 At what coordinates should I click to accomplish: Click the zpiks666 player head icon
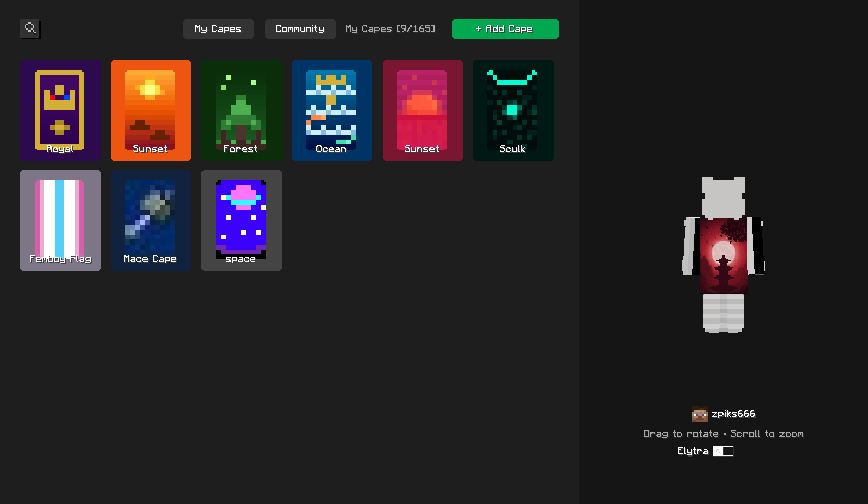[x=700, y=414]
